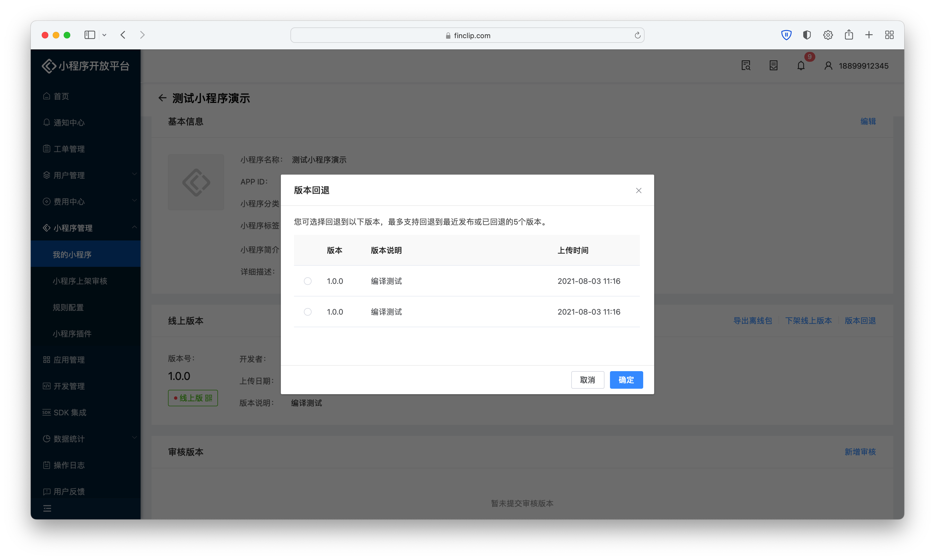Confirm rollback with the 确定 button
Viewport: 935px width, 560px height.
pos(626,380)
